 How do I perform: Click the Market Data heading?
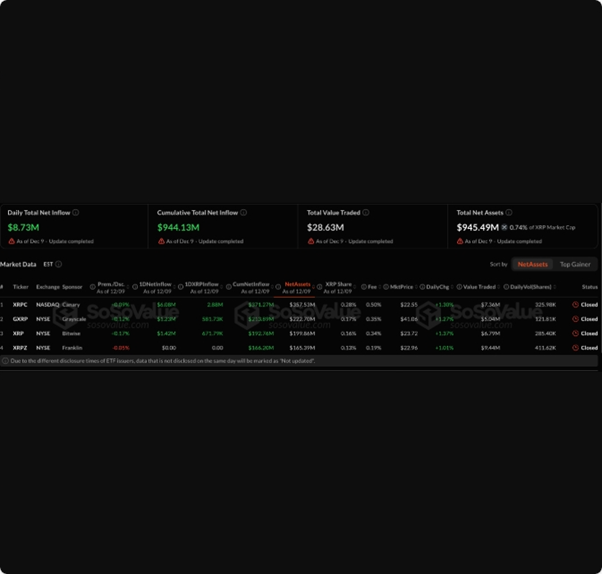coord(18,264)
